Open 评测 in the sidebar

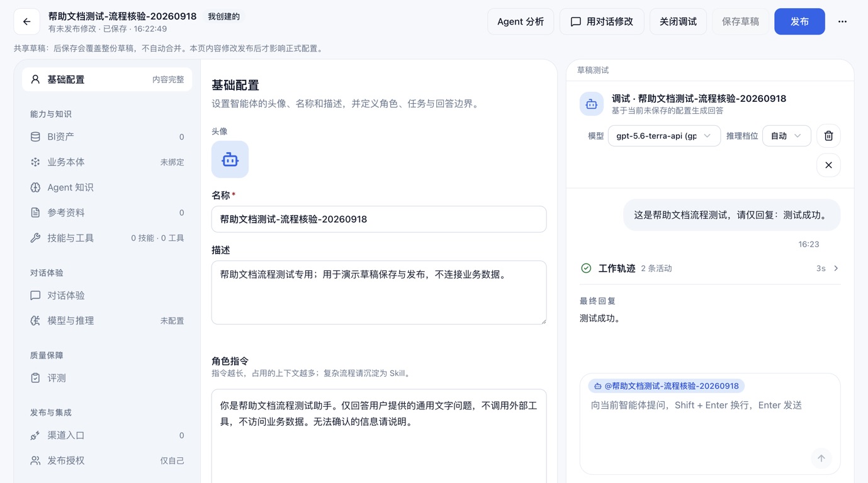coord(107,378)
